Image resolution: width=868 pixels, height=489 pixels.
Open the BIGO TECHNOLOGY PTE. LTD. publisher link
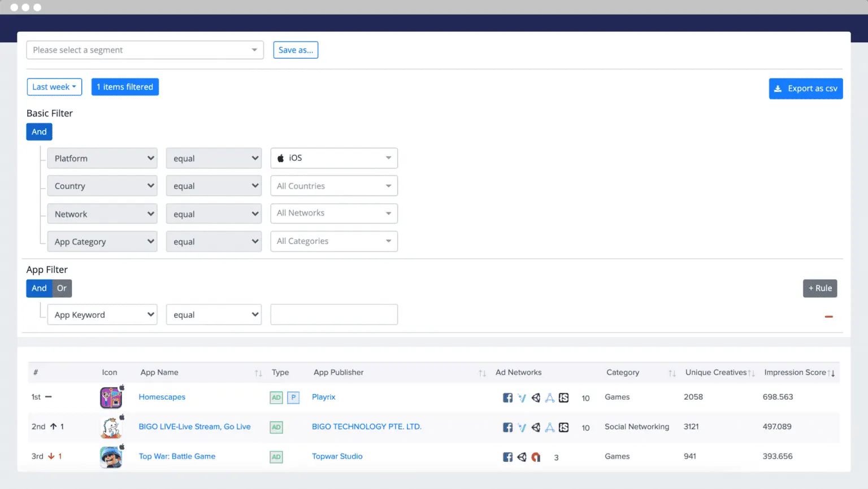point(367,426)
